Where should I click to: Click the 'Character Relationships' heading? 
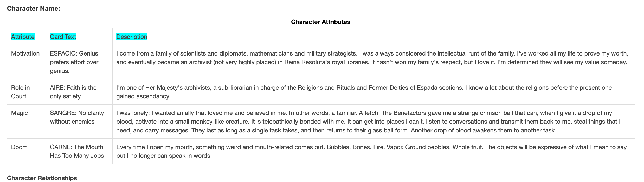(42, 178)
